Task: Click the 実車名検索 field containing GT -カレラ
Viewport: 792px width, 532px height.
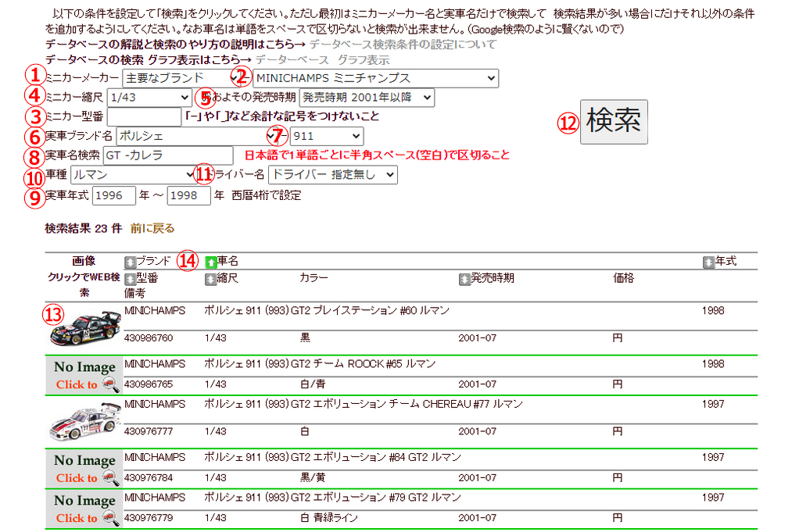Action: tap(168, 155)
